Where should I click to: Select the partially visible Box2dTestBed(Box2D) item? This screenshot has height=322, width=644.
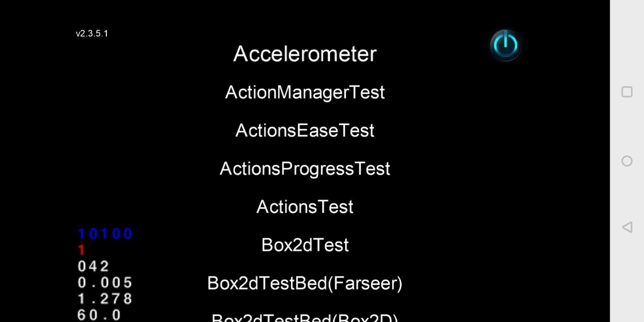pos(305,317)
